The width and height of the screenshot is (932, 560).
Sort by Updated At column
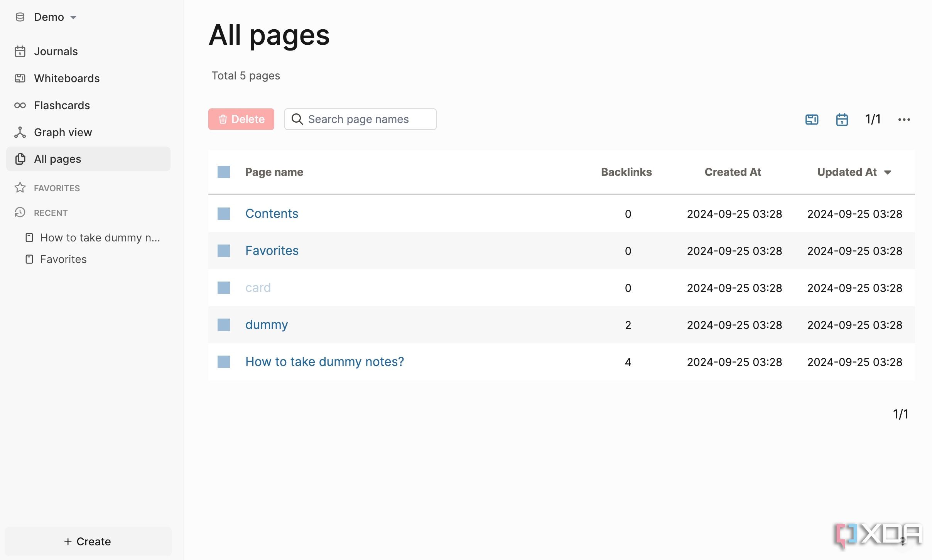coord(847,172)
